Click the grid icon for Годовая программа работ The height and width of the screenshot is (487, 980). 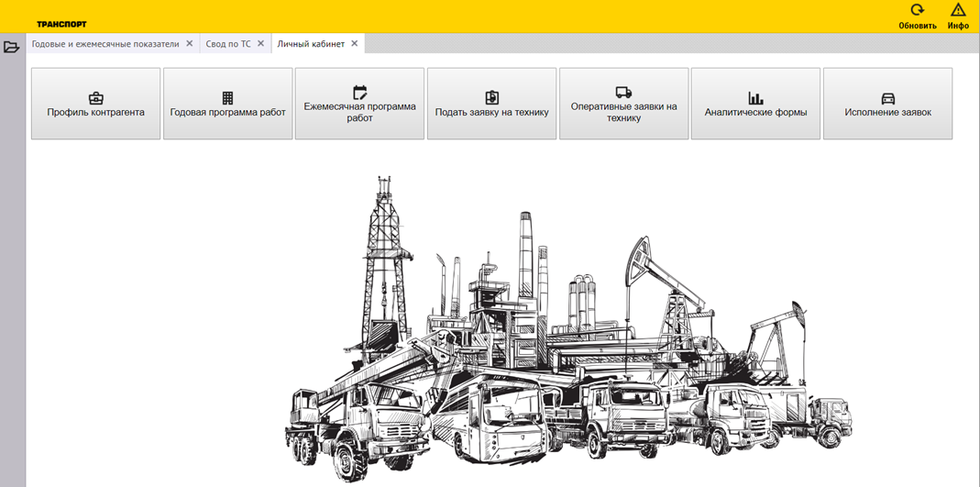[227, 98]
